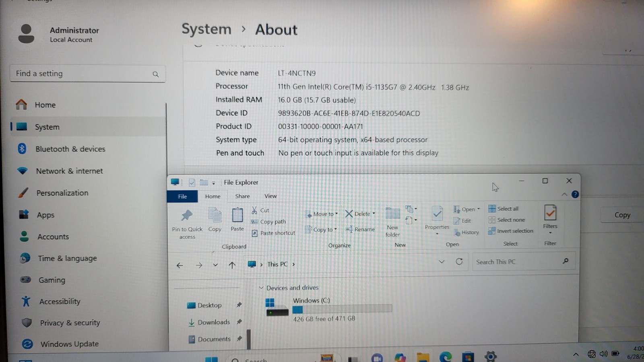Open Home in Settings sidebar
Image resolution: width=644 pixels, height=362 pixels.
[88, 105]
